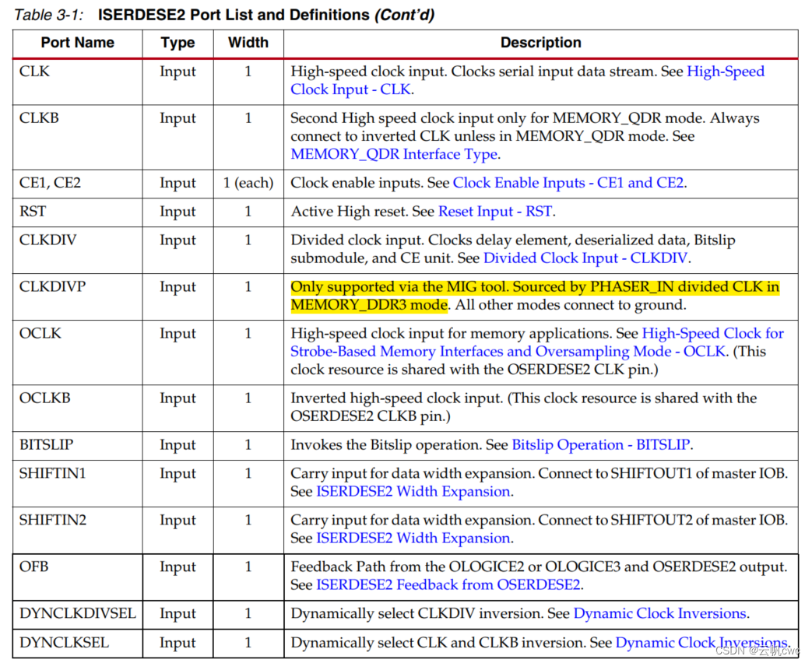
Task: Open the Bitslip Operation - BITSLIP link
Action: pos(601,444)
